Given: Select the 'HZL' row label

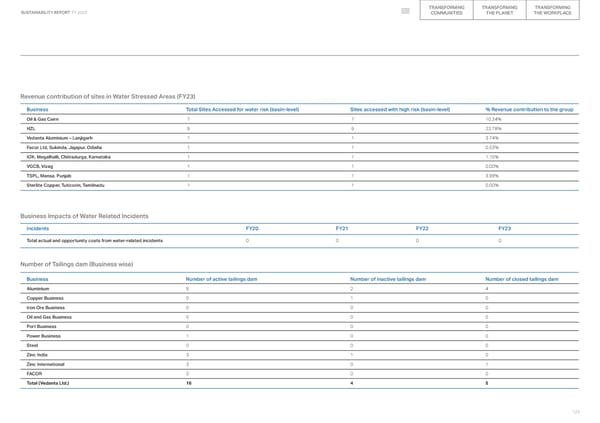Looking at the screenshot, I should coord(31,129).
